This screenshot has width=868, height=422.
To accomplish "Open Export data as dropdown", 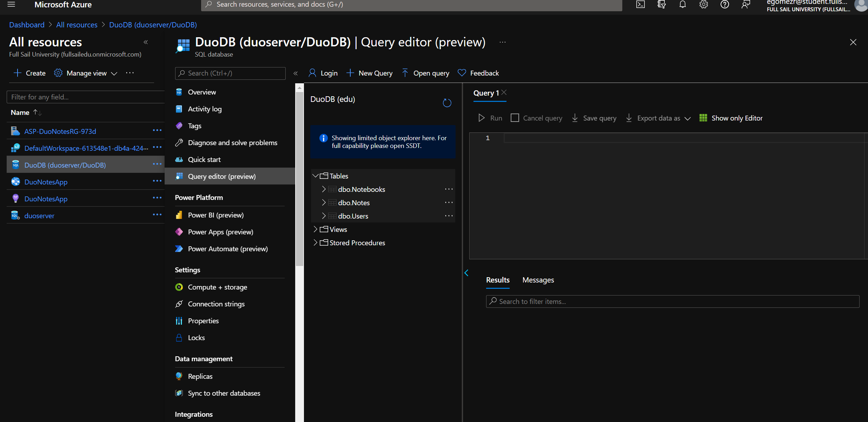I will click(x=658, y=118).
